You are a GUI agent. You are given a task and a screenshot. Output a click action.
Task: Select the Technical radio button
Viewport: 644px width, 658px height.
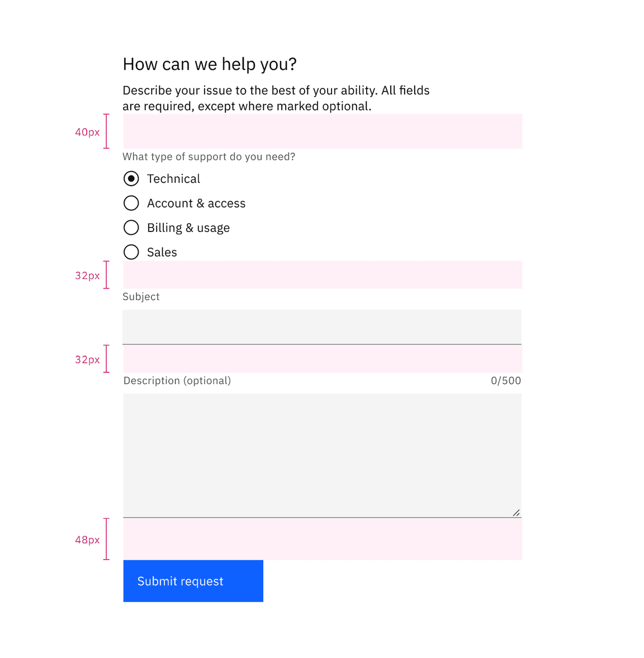131,178
